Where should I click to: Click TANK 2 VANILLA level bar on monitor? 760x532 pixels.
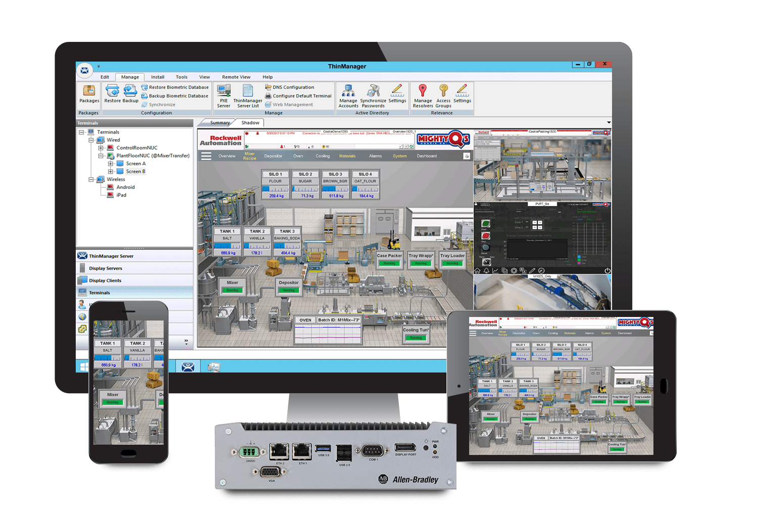tap(257, 246)
